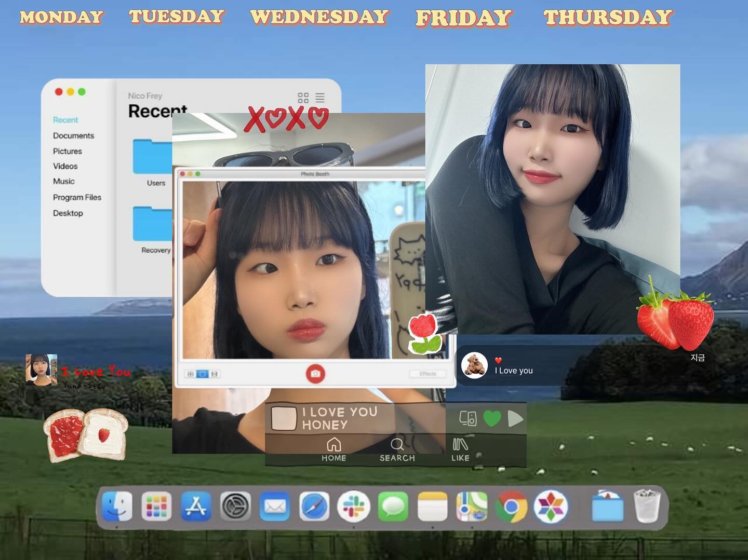Screen dimensions: 748x560
Task: Open the Mail app in the dock
Action: click(275, 506)
